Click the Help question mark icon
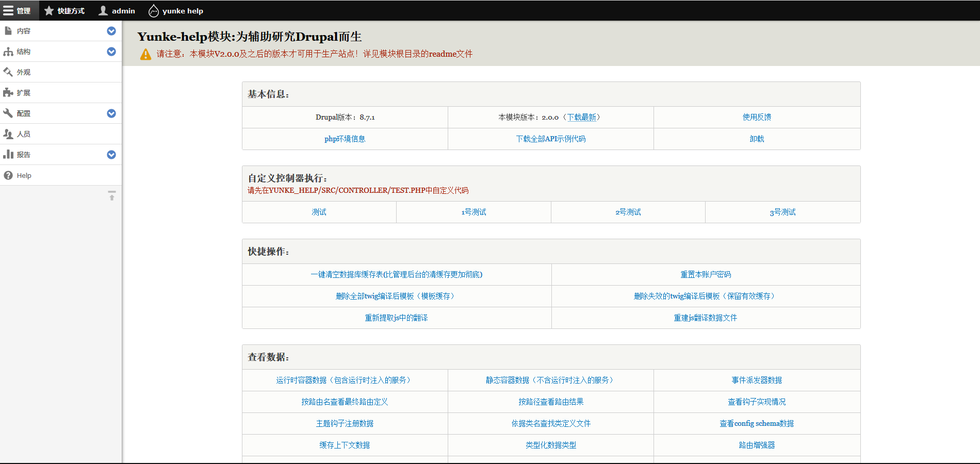 tap(8, 175)
